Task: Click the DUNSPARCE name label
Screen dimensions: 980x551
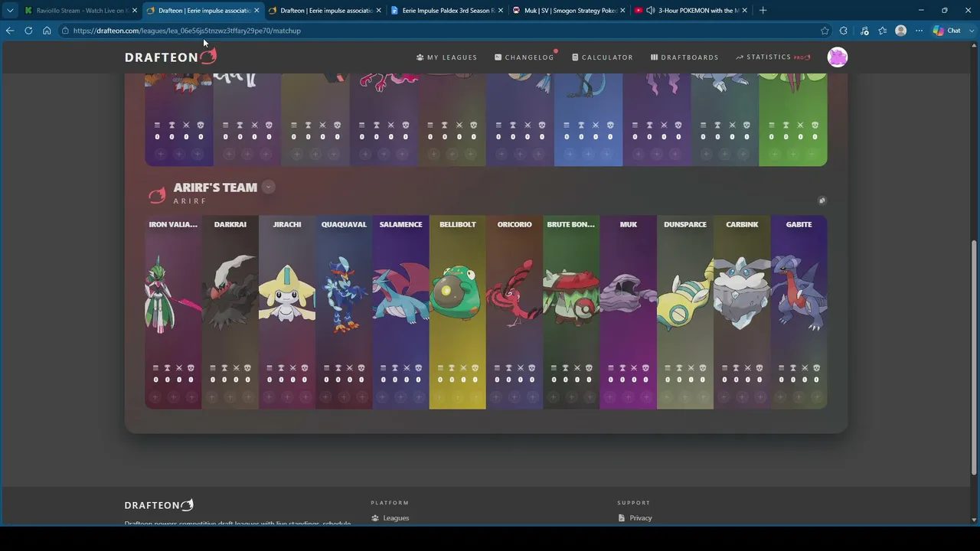Action: pyautogui.click(x=685, y=224)
